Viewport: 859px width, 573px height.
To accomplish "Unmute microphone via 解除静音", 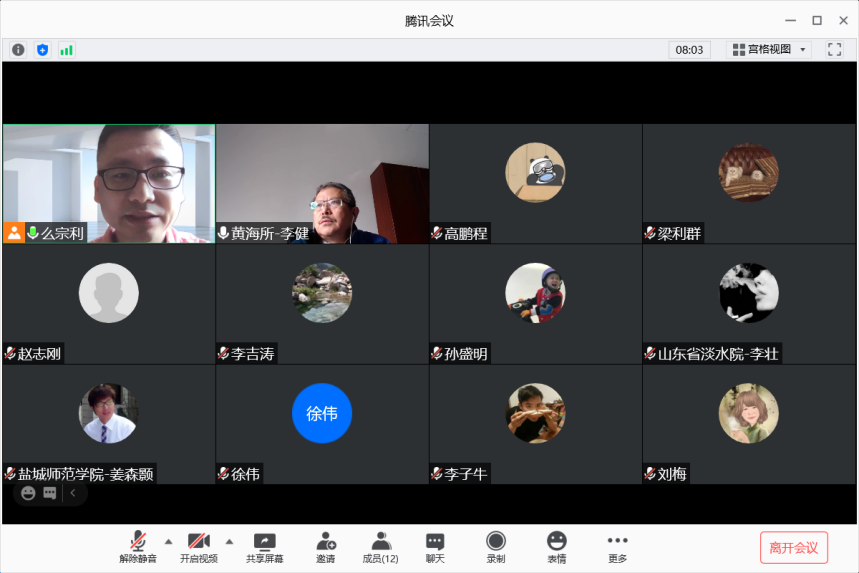I will [x=138, y=547].
